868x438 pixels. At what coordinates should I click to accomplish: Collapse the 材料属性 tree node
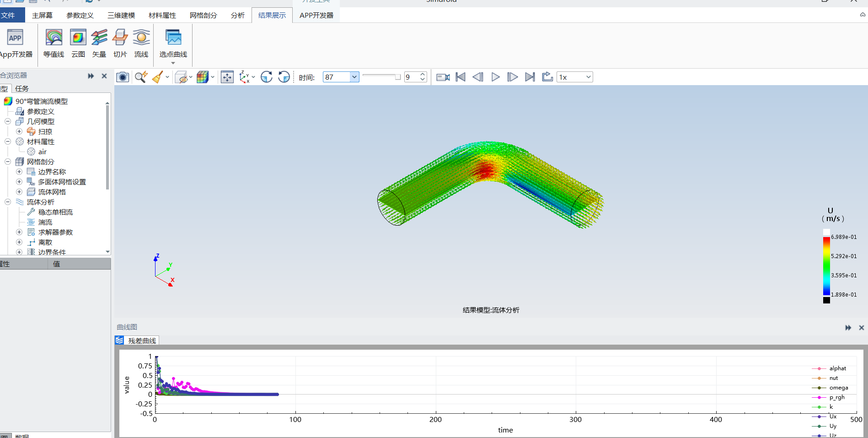8,141
